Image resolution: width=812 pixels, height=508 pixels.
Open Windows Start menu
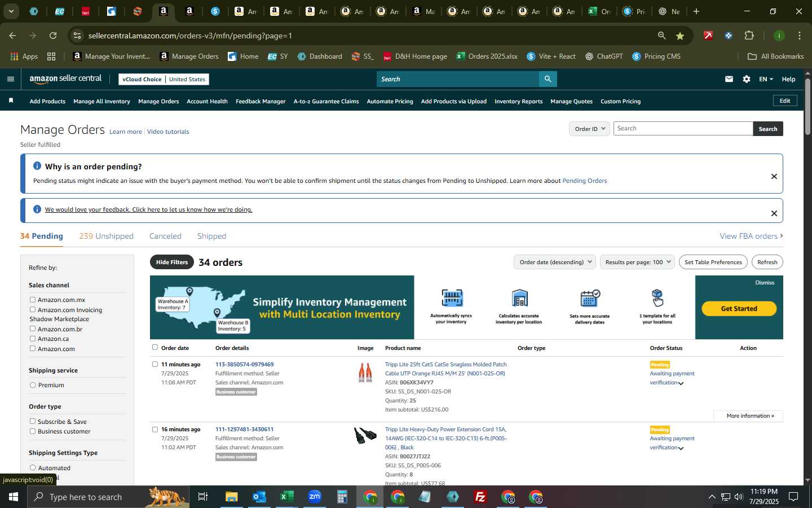point(14,497)
